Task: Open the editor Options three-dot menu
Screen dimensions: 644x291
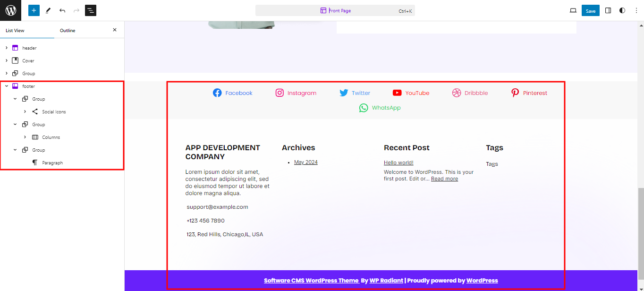Action: 636,10
